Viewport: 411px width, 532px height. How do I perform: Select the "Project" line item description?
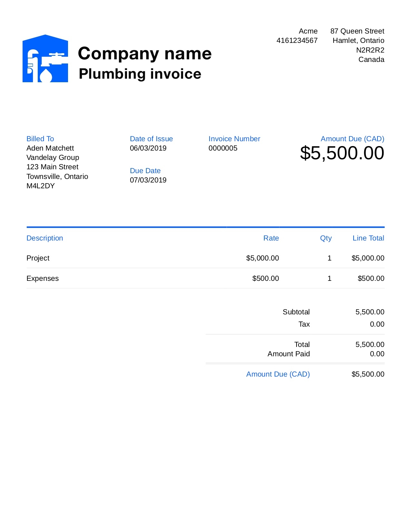pos(38,258)
